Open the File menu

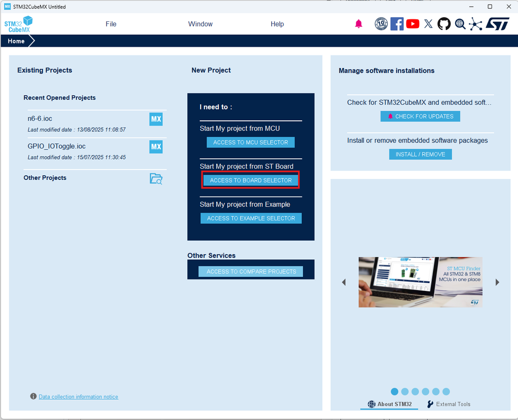[x=111, y=24]
